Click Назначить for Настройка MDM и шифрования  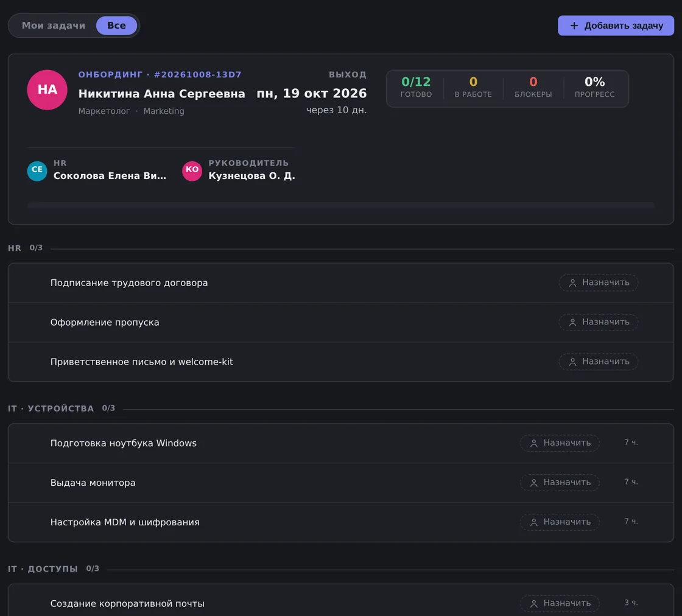pyautogui.click(x=560, y=522)
